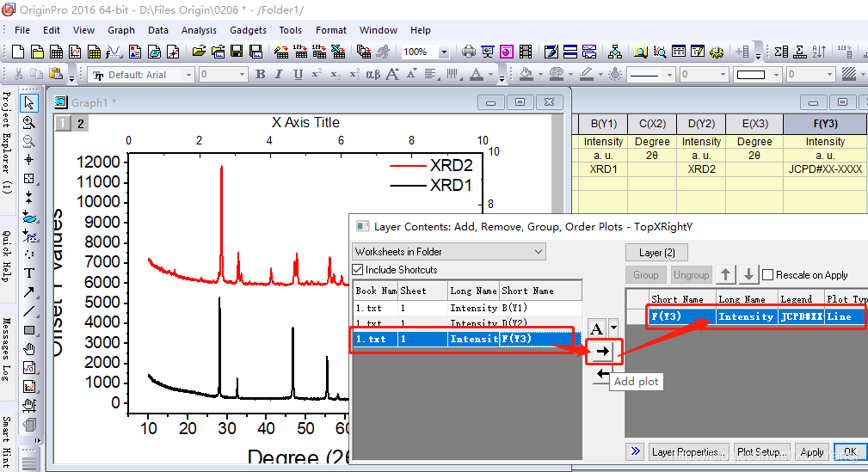The height and width of the screenshot is (472, 868).
Task: Select the Text tool
Action: click(28, 273)
